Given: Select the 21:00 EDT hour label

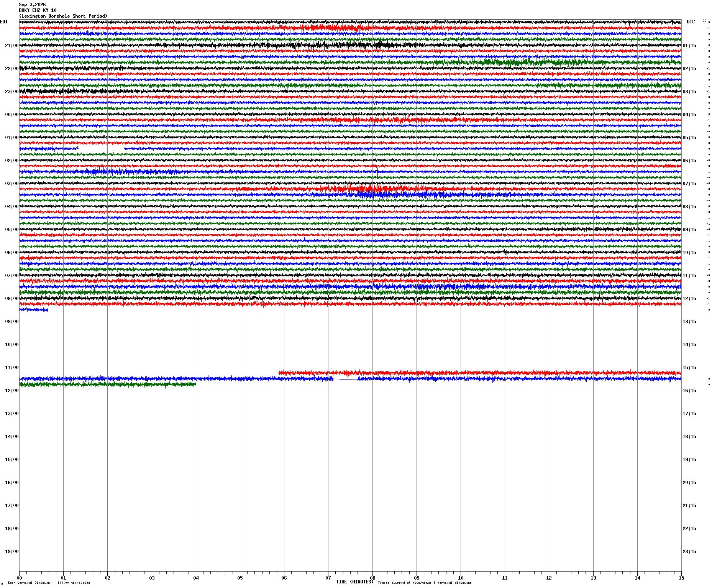Looking at the screenshot, I should (11, 46).
